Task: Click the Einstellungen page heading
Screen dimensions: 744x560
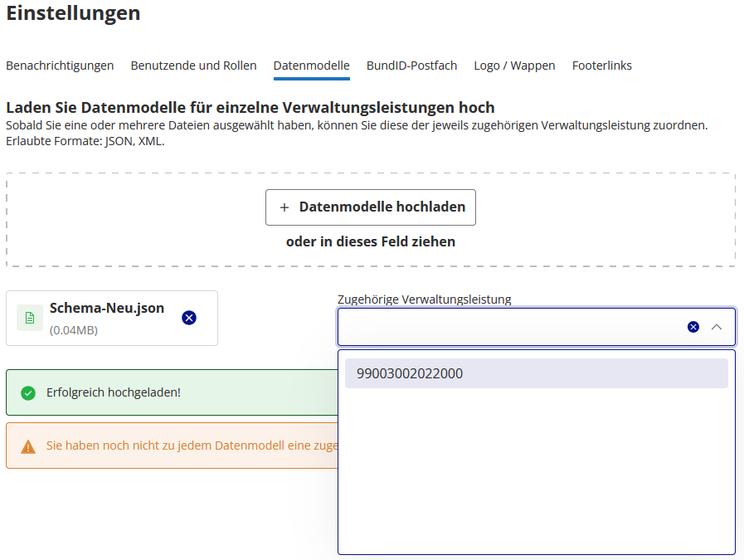Action: click(74, 14)
